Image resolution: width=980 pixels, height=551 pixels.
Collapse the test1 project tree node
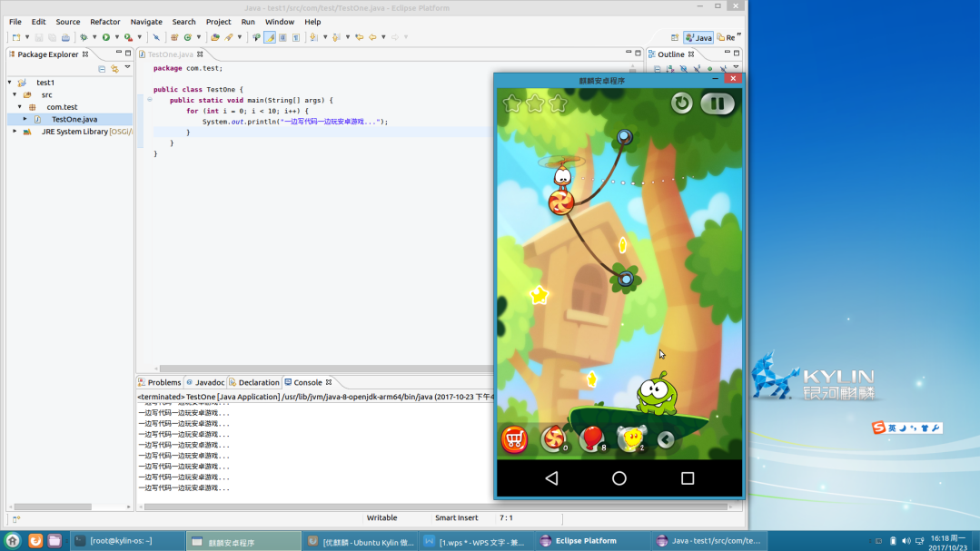tap(10, 83)
